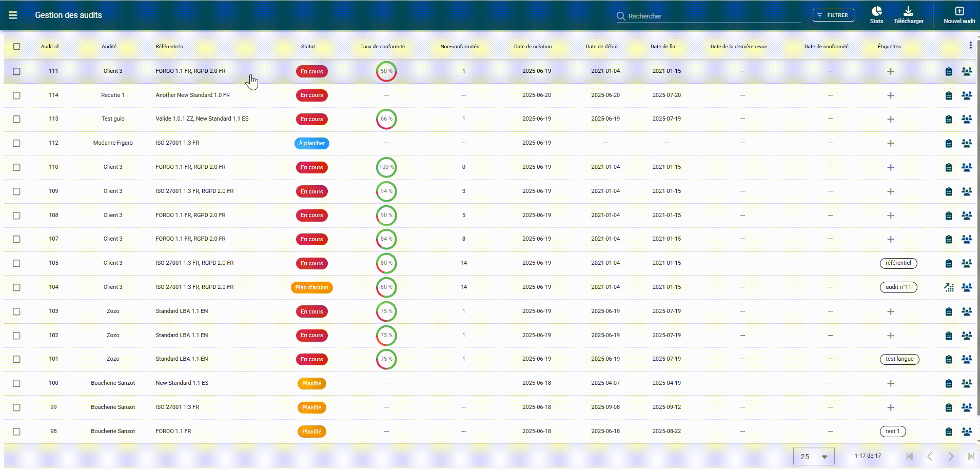This screenshot has height=470, width=980.
Task: Open the column options three-dot menu
Action: click(970, 46)
